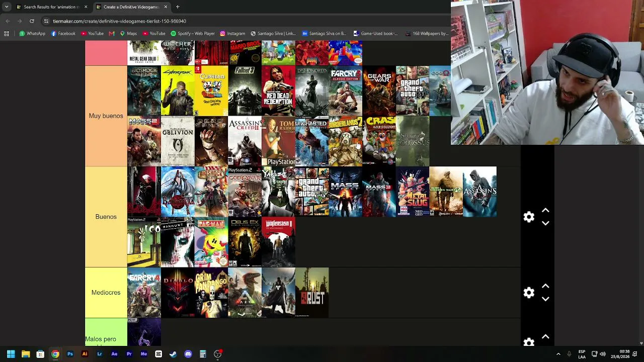
Task: Reload the tiermaker page
Action: 32,21
